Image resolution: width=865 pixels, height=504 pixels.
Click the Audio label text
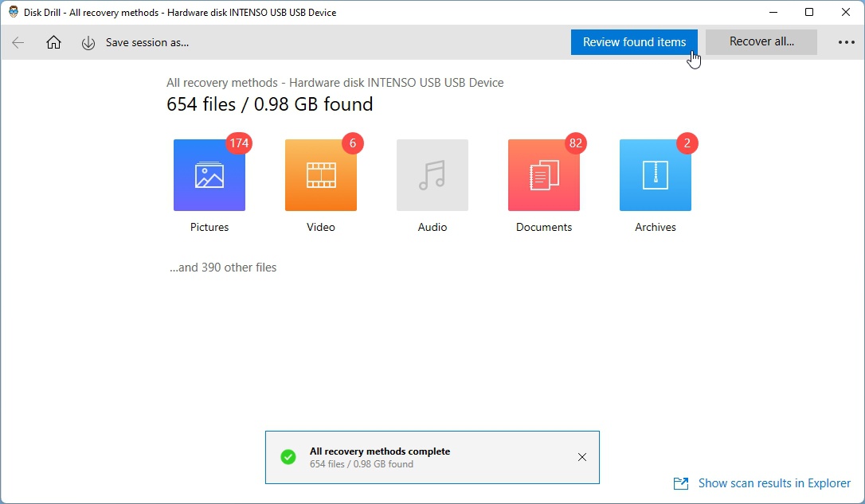[x=432, y=227]
